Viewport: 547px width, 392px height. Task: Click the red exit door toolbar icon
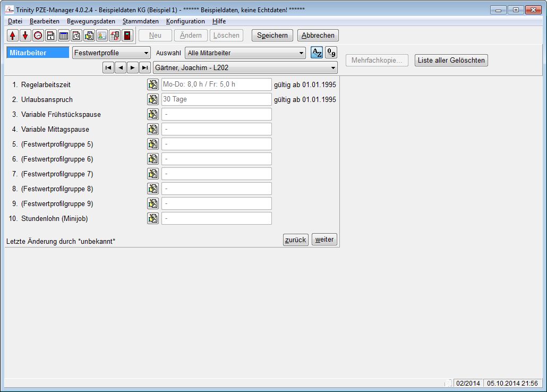click(x=127, y=36)
